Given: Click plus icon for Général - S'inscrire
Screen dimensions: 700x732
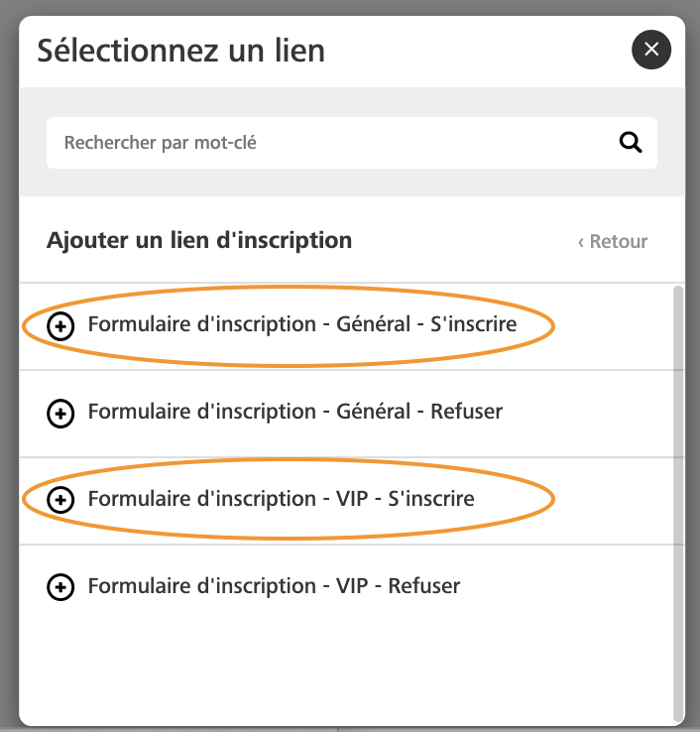Looking at the screenshot, I should click(60, 326).
